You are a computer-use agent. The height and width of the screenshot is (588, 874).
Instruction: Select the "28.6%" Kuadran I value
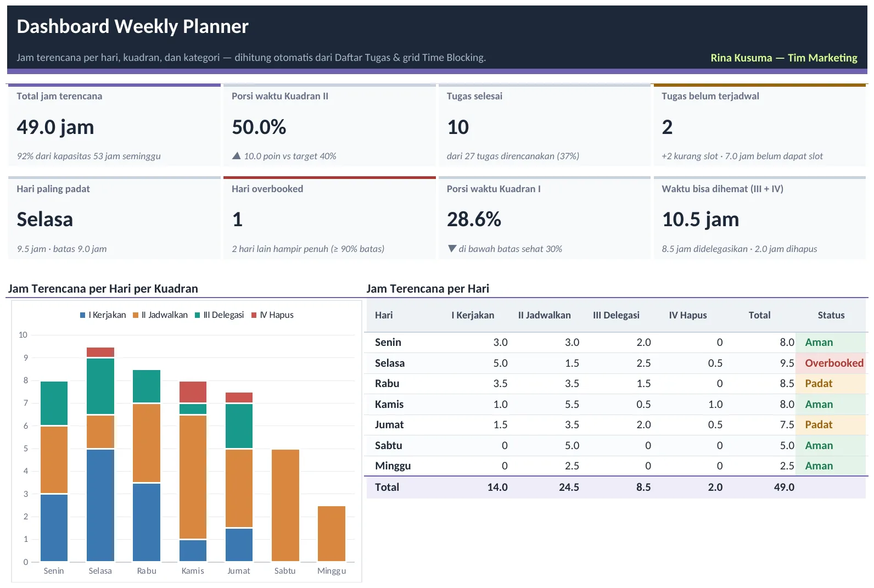pos(474,220)
